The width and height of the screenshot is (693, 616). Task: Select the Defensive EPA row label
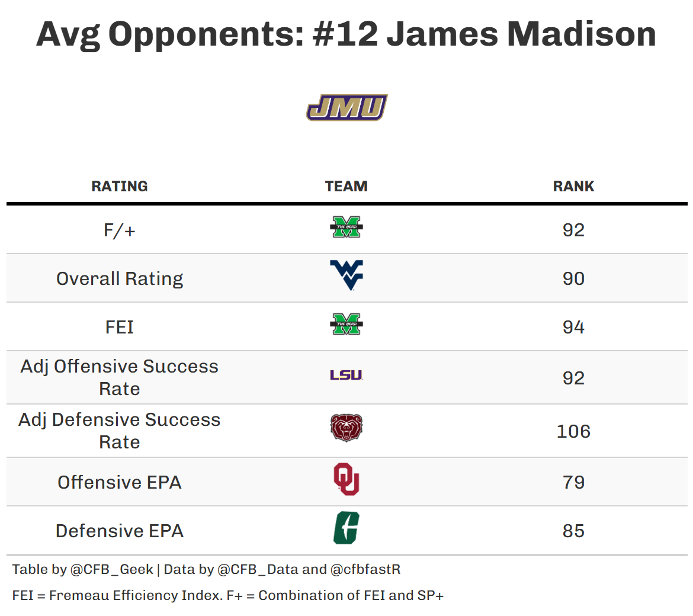click(x=120, y=531)
